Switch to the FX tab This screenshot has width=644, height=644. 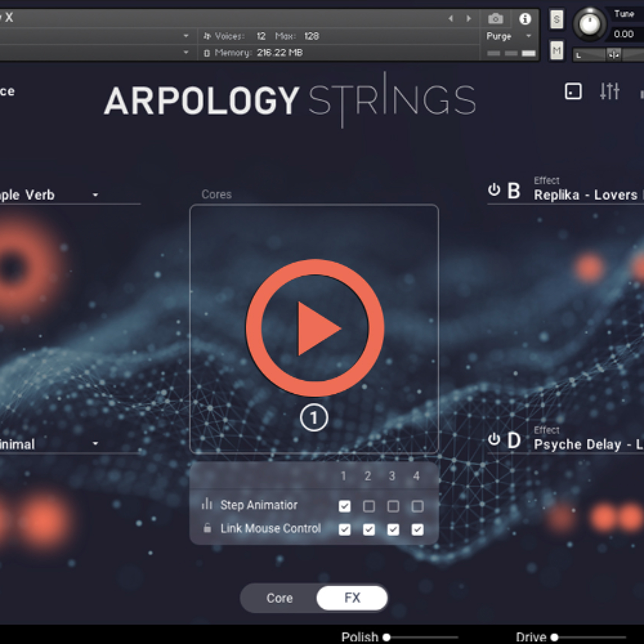click(x=352, y=598)
